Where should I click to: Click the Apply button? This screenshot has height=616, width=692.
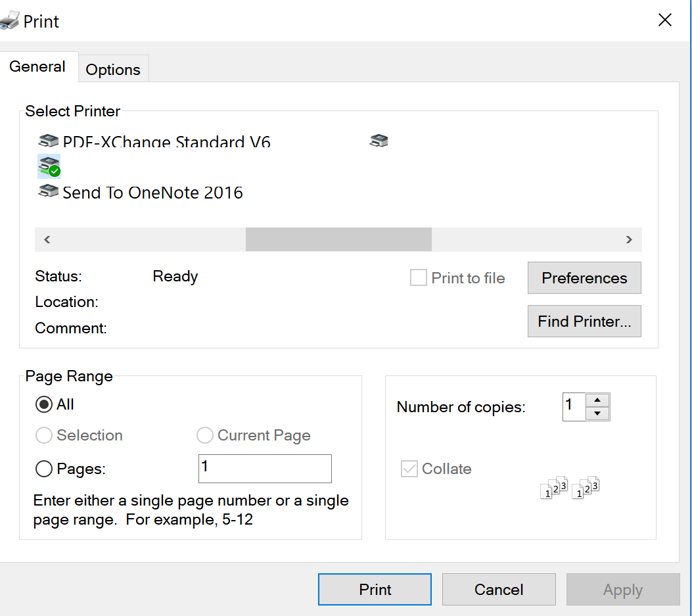click(x=623, y=590)
